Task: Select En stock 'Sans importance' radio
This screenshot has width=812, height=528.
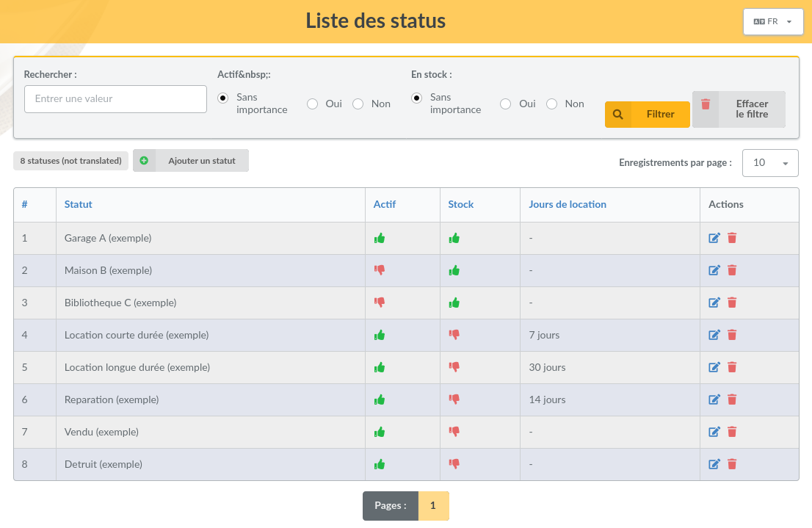Action: click(416, 98)
